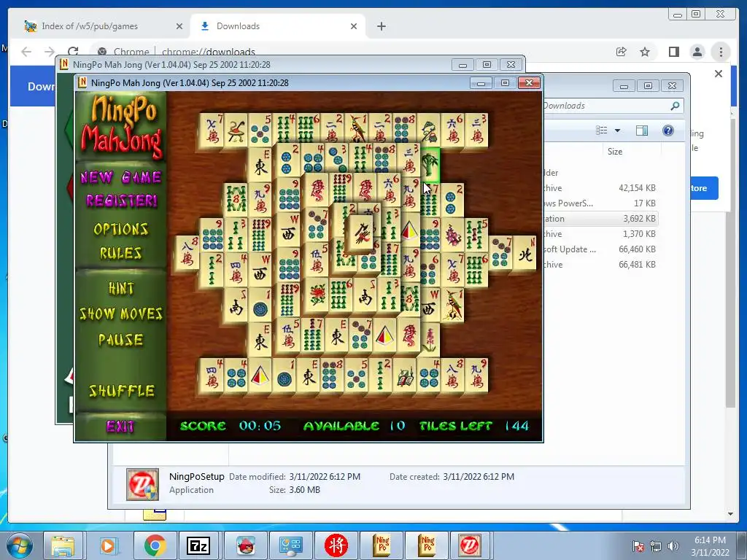The height and width of the screenshot is (560, 747).
Task: Start a New Game in NingPo MahJong
Action: tap(120, 178)
